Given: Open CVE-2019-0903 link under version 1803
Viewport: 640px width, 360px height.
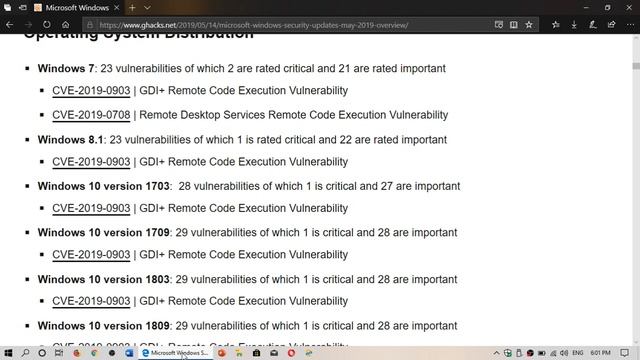Looking at the screenshot, I should click(91, 301).
